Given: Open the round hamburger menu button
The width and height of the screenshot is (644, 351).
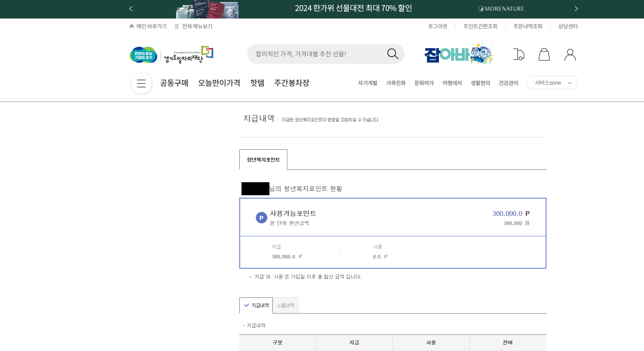Looking at the screenshot, I should pyautogui.click(x=141, y=84).
